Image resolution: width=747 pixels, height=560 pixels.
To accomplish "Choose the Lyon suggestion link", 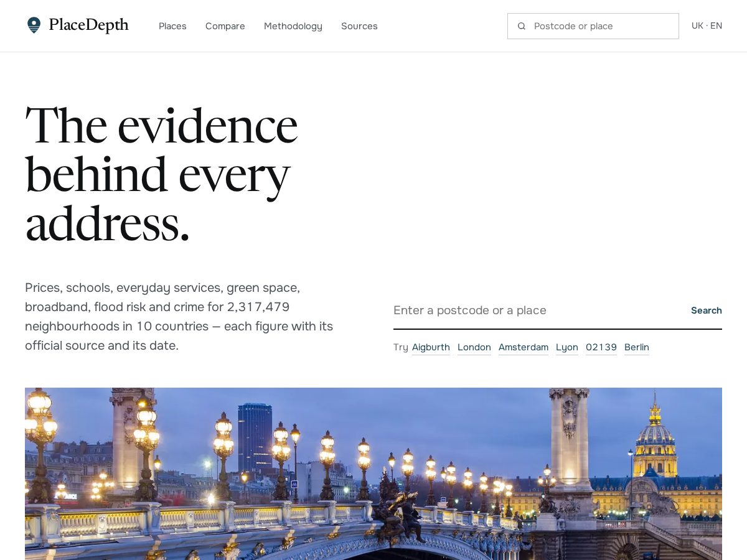I will click(567, 347).
